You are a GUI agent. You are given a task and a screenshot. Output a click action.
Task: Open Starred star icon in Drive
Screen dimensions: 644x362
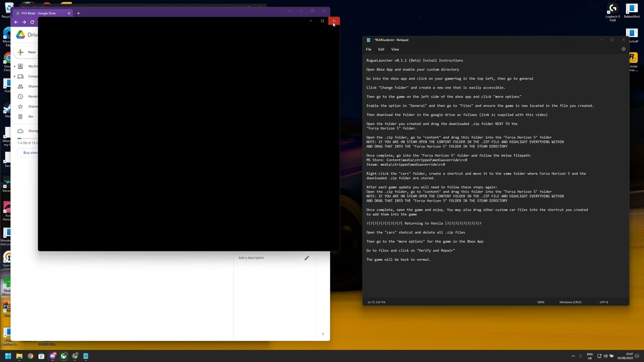pyautogui.click(x=21, y=107)
